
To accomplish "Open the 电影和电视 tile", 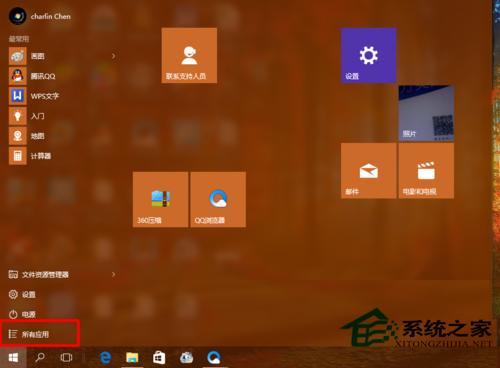I will click(x=426, y=171).
